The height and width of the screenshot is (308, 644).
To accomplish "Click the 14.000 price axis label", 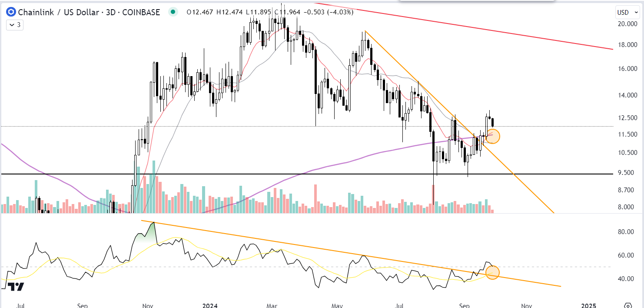I will (x=627, y=95).
